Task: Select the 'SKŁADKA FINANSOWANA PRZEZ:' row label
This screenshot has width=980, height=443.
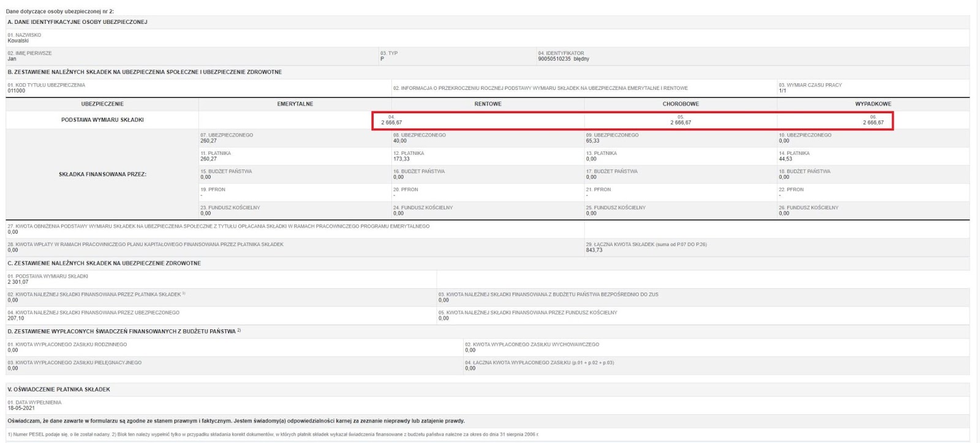Action: pos(102,174)
